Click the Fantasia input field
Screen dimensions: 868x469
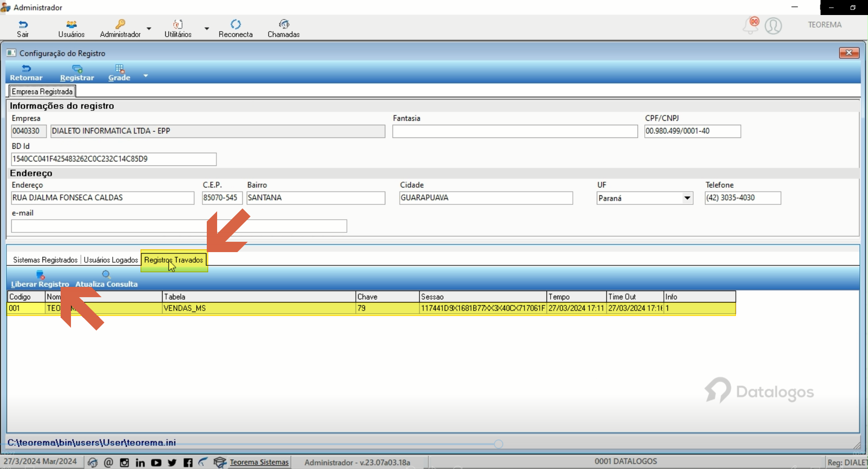click(x=515, y=131)
